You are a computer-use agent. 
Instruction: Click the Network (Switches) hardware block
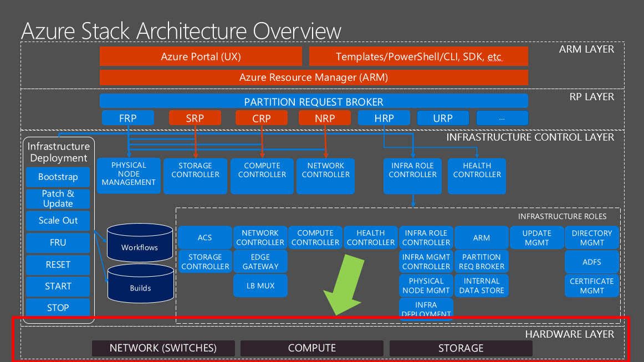point(163,348)
